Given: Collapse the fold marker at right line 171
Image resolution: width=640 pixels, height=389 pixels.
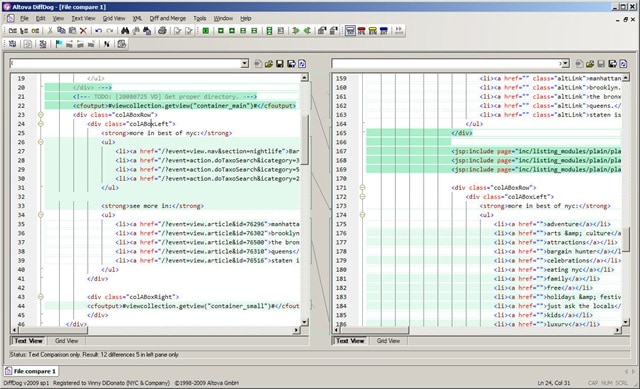Looking at the screenshot, I should pos(362,188).
